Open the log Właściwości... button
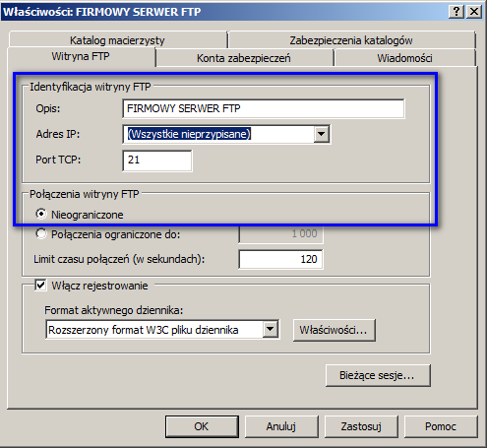Image resolution: width=487 pixels, height=448 pixels. [x=334, y=330]
